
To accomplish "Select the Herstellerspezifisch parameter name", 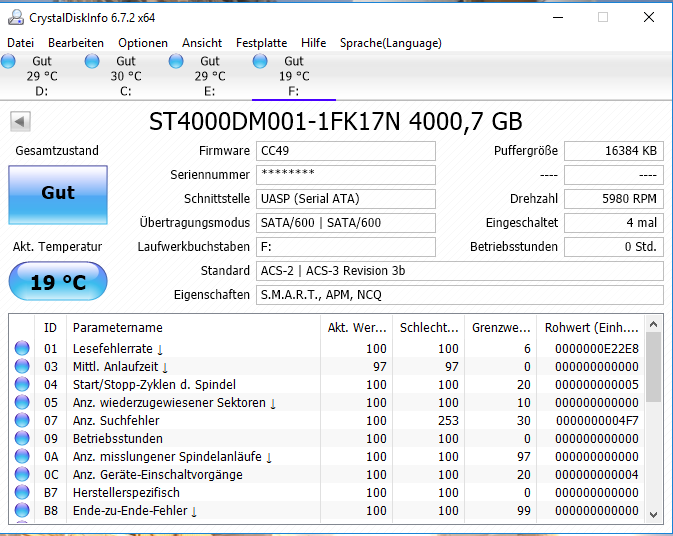I will [126, 493].
